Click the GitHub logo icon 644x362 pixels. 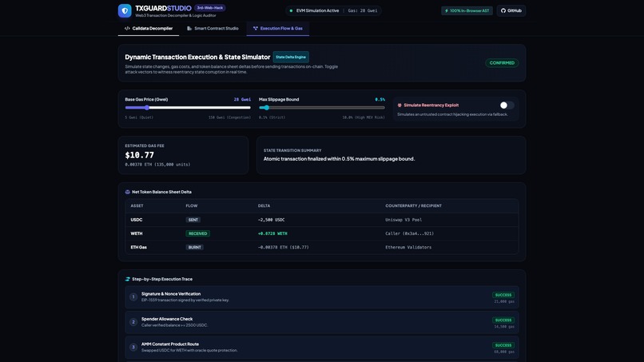tap(503, 10)
